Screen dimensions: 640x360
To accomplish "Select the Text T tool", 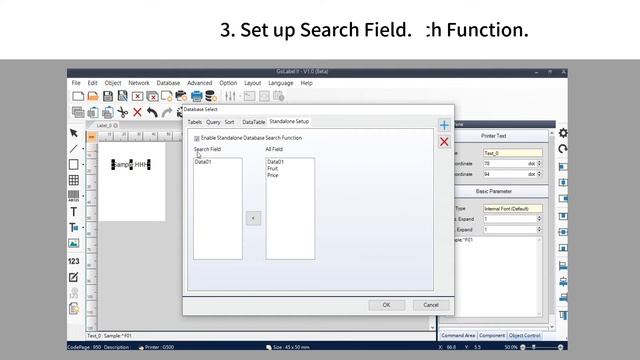I will click(74, 211).
